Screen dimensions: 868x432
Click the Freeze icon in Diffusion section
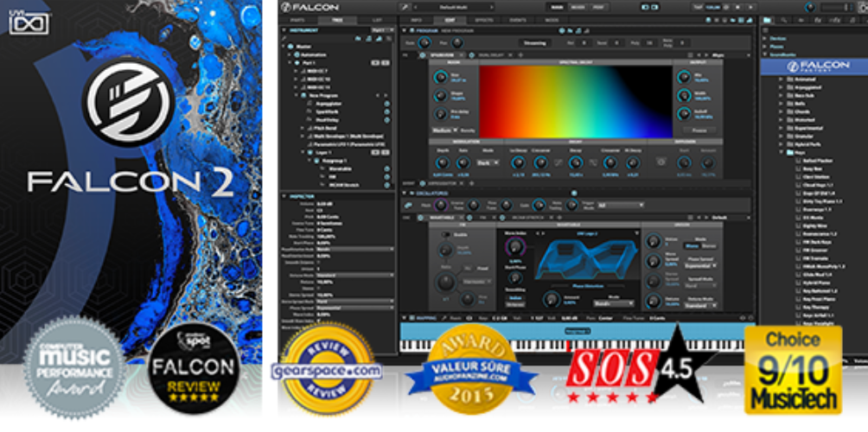661,162
